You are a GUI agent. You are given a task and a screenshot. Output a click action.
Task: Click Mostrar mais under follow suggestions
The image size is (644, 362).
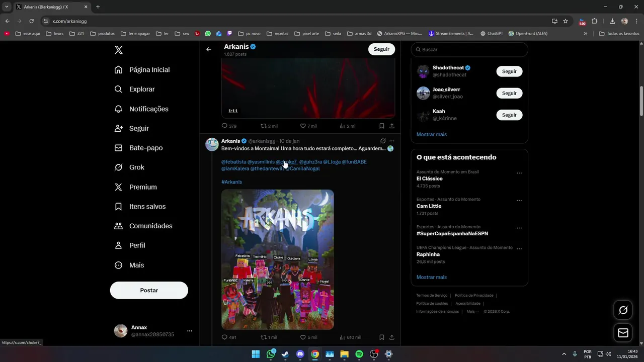coord(432,134)
